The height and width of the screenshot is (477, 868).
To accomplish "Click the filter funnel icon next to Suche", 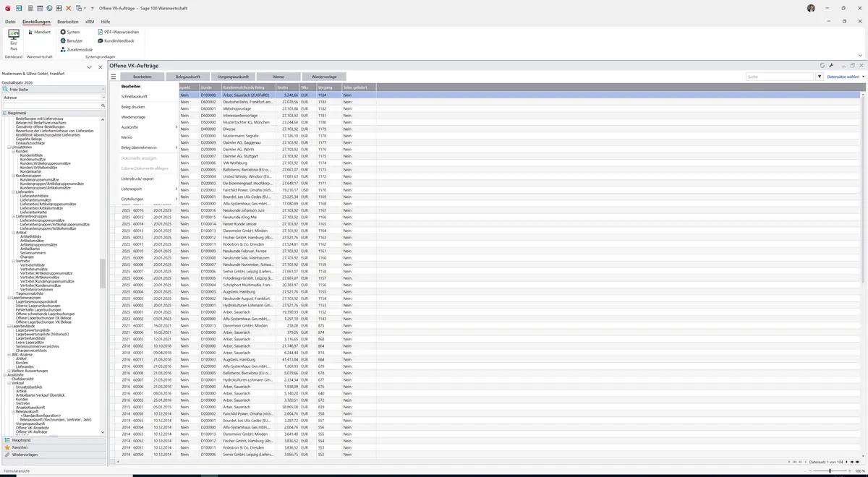I will (820, 77).
